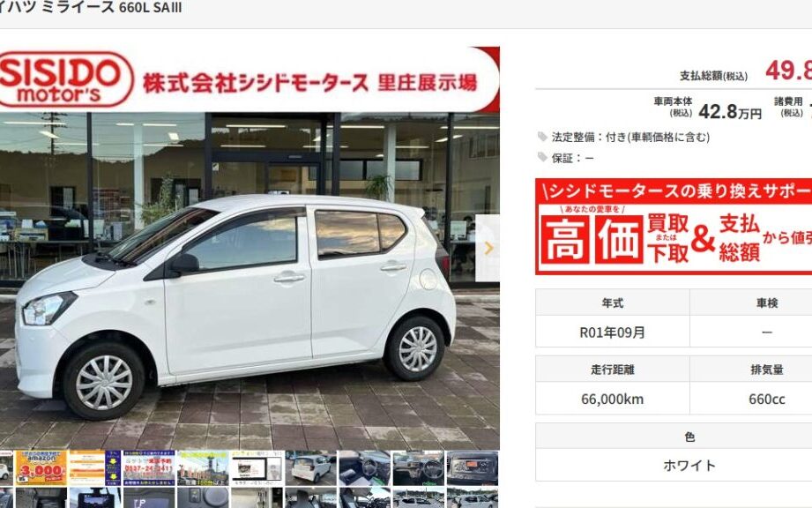This screenshot has width=812, height=508.
Task: Click the 排気量 660cc value cell
Action: pyautogui.click(x=765, y=399)
